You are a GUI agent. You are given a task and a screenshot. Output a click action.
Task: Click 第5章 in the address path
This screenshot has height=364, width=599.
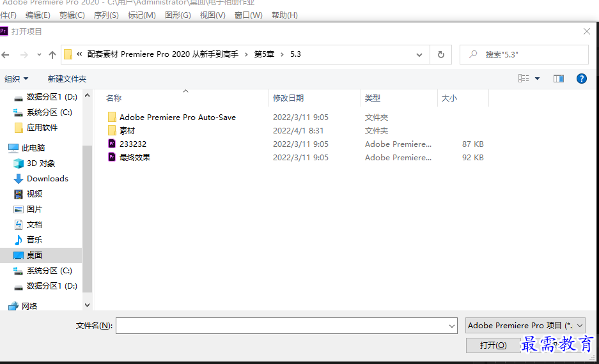[x=265, y=54]
